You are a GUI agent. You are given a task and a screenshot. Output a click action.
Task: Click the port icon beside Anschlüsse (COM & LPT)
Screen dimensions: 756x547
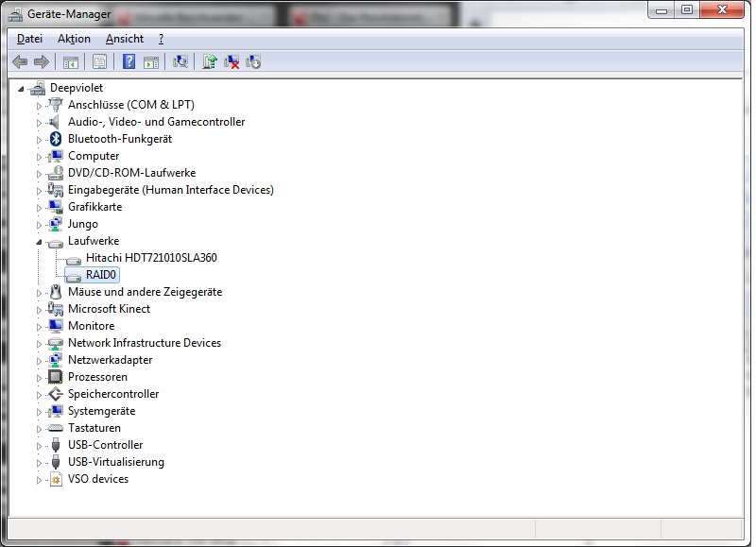point(56,105)
